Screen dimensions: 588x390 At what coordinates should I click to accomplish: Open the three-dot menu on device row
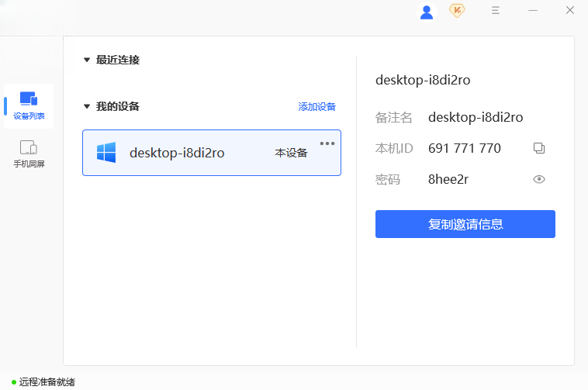coord(327,143)
